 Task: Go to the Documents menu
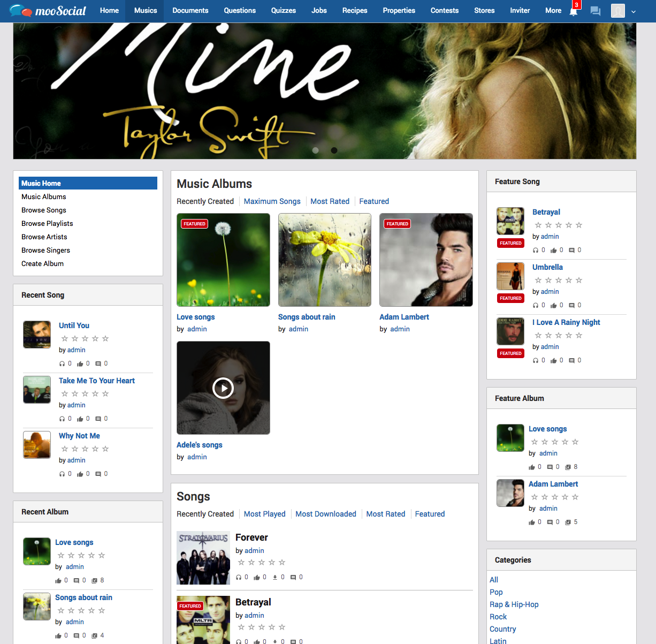click(x=190, y=11)
